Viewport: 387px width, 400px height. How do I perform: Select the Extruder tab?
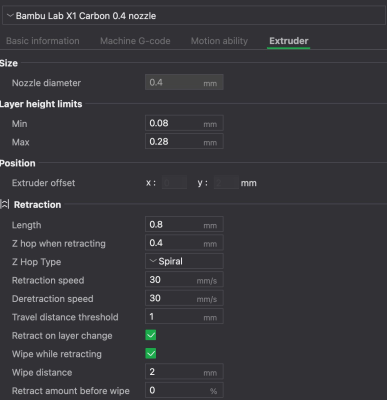coord(289,41)
